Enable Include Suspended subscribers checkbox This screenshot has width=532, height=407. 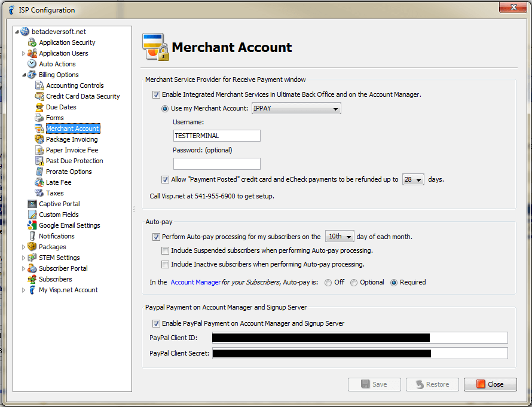[165, 250]
